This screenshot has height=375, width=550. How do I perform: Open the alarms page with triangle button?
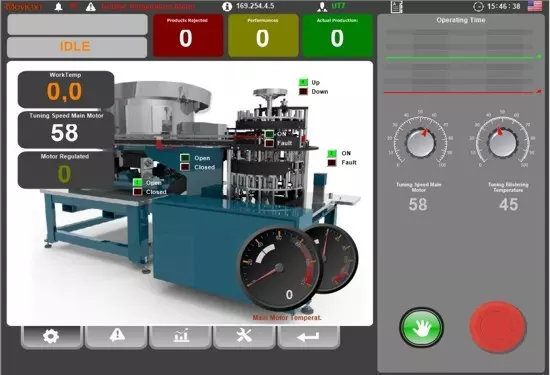[x=117, y=337]
